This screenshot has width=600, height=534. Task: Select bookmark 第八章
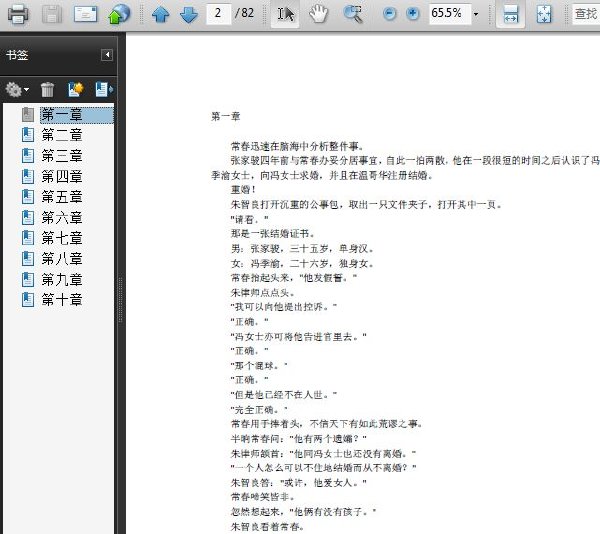pos(62,259)
